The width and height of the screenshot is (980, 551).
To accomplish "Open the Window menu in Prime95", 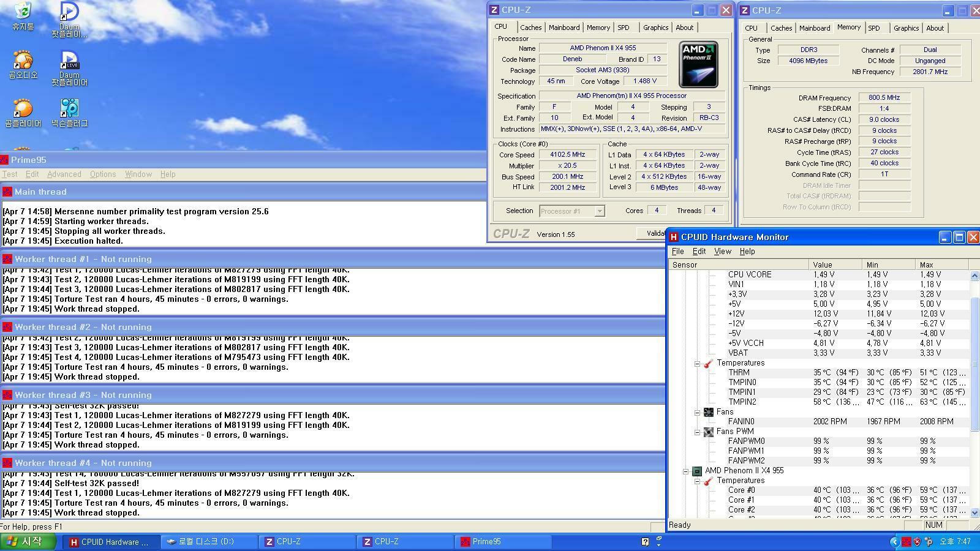I will click(x=138, y=174).
